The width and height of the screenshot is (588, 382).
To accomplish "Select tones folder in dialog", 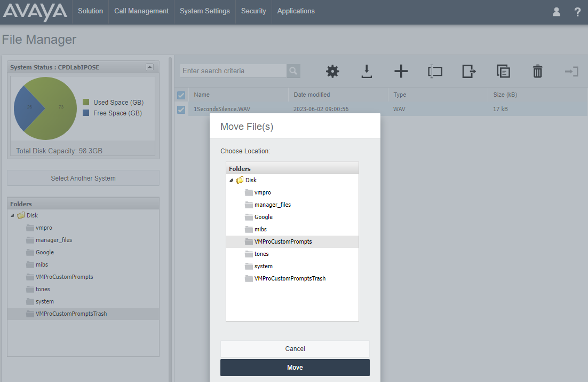I will 292,254.
